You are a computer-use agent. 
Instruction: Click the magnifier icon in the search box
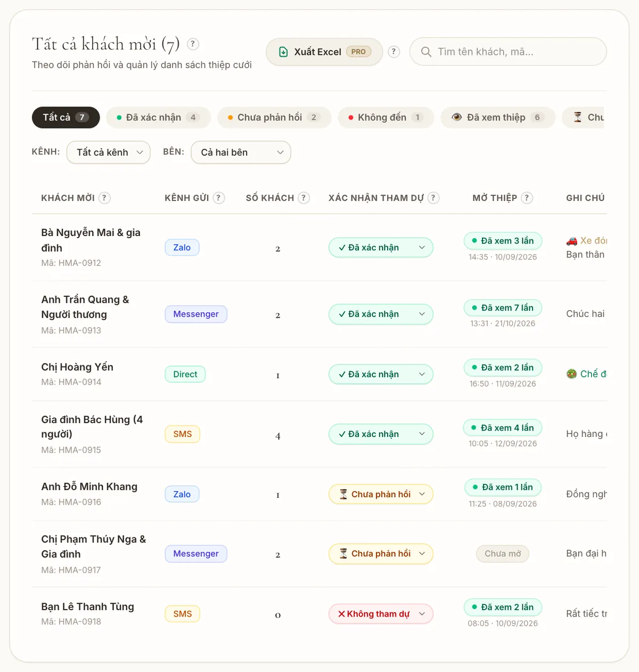pos(426,52)
